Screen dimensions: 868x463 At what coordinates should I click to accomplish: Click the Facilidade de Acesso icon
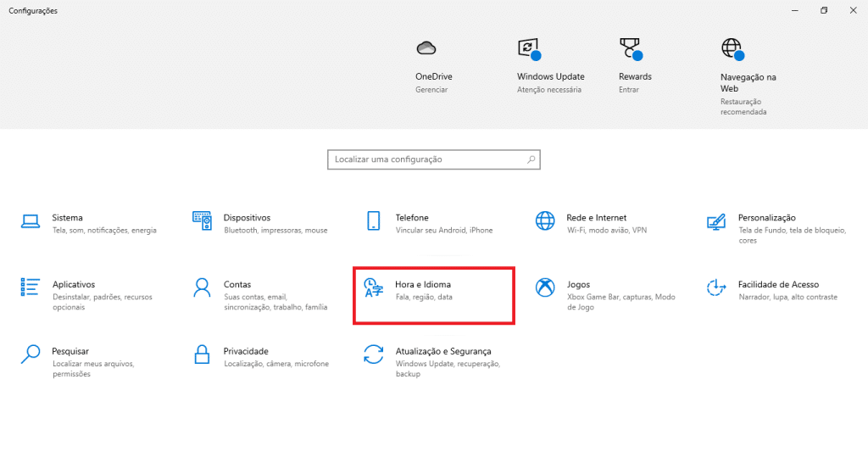click(x=716, y=287)
